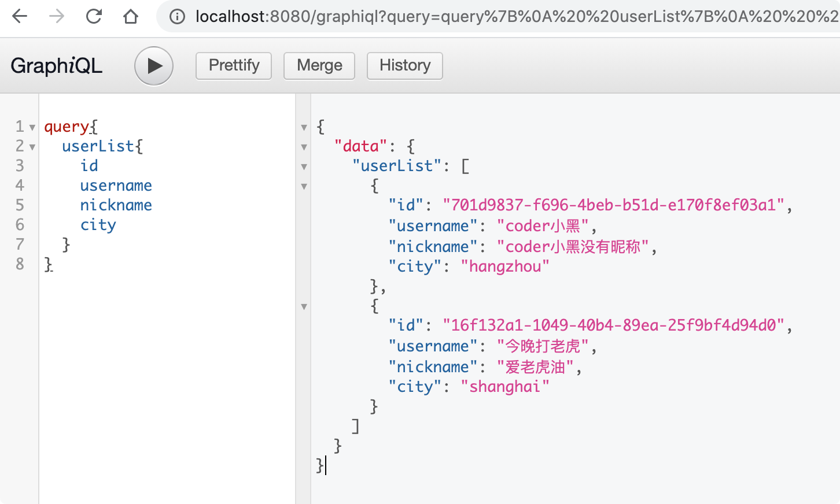Place cursor on city field in query editor
The image size is (840, 504).
pos(98,225)
